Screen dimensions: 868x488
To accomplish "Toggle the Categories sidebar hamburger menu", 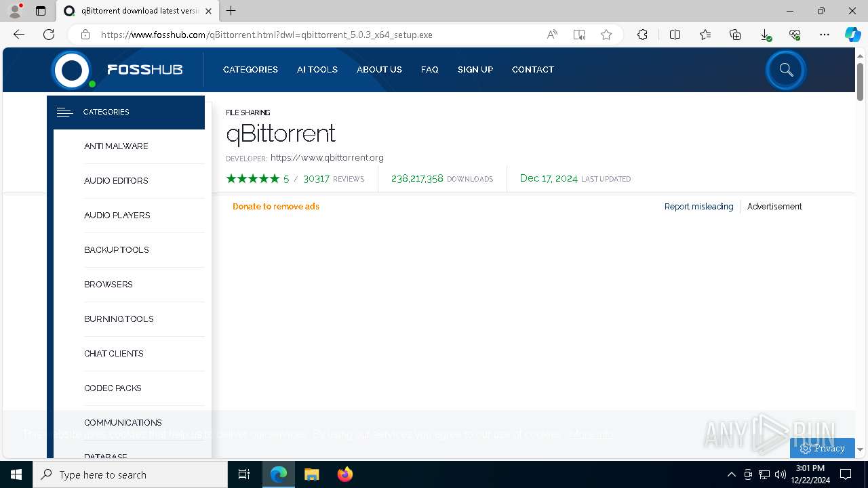I will point(64,112).
